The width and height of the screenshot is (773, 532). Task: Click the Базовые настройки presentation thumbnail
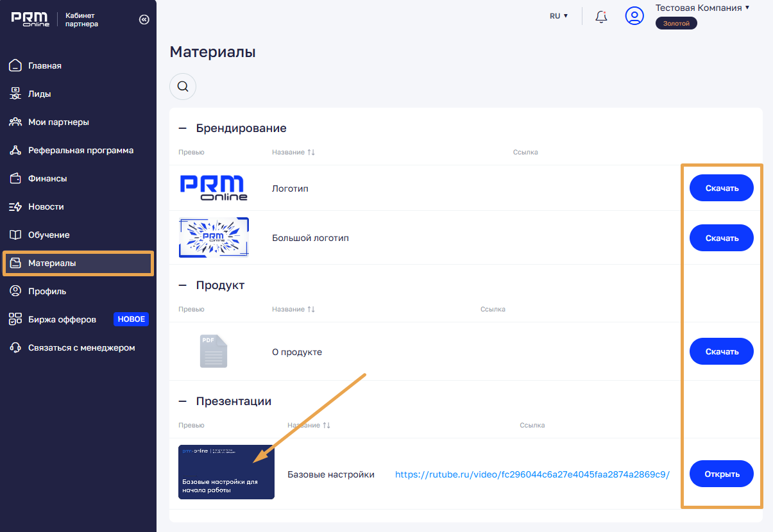point(226,472)
